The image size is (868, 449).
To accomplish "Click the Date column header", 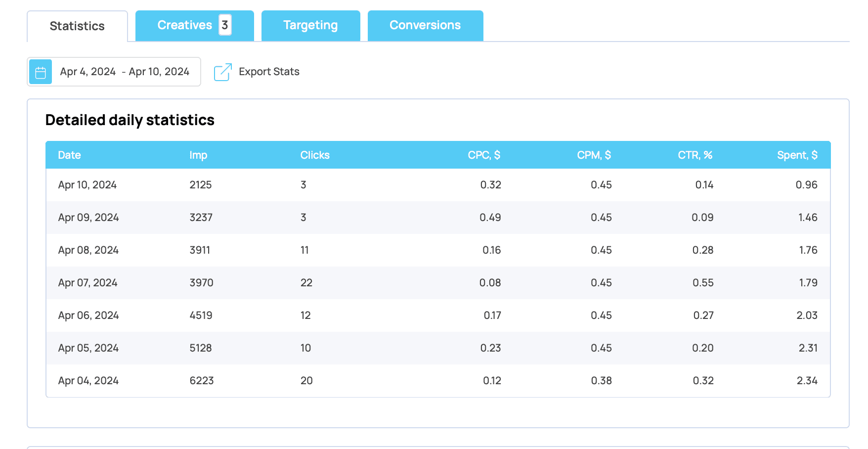I will coord(69,155).
